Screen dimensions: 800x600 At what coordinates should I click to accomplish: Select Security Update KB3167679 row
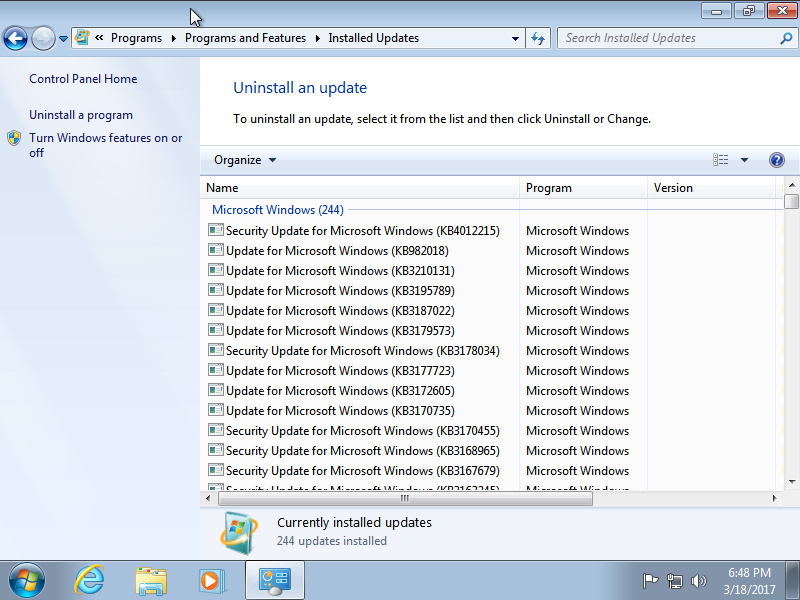click(x=491, y=470)
